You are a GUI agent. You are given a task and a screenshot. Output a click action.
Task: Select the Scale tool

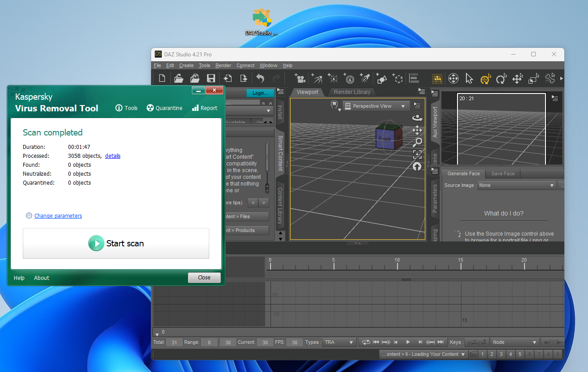pos(533,79)
